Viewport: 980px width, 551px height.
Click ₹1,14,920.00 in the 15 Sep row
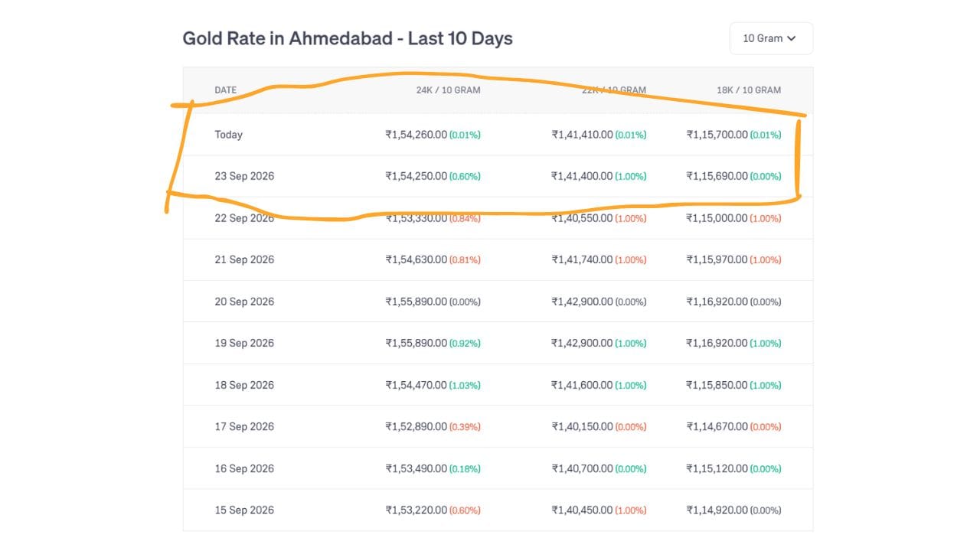pyautogui.click(x=717, y=510)
